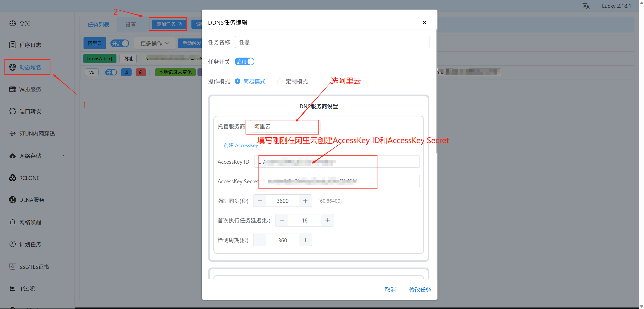
Task: Select the 简易模式 radio option
Action: (x=237, y=81)
